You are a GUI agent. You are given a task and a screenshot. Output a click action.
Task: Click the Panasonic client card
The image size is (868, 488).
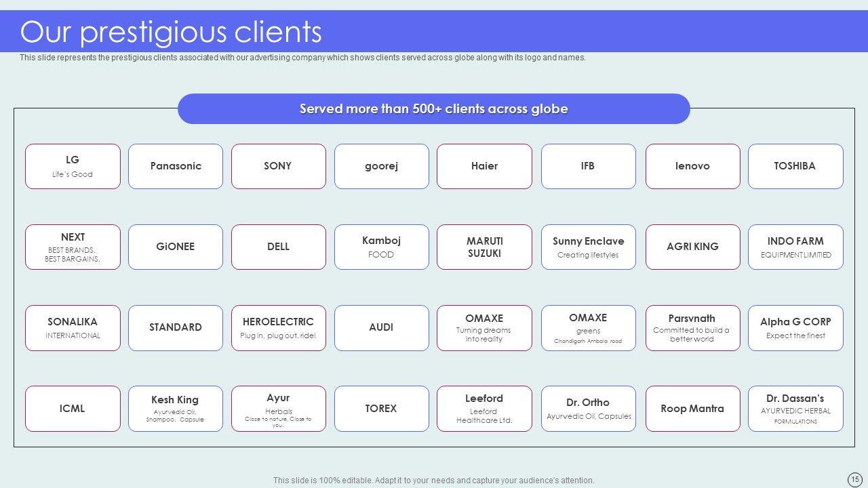click(x=176, y=166)
